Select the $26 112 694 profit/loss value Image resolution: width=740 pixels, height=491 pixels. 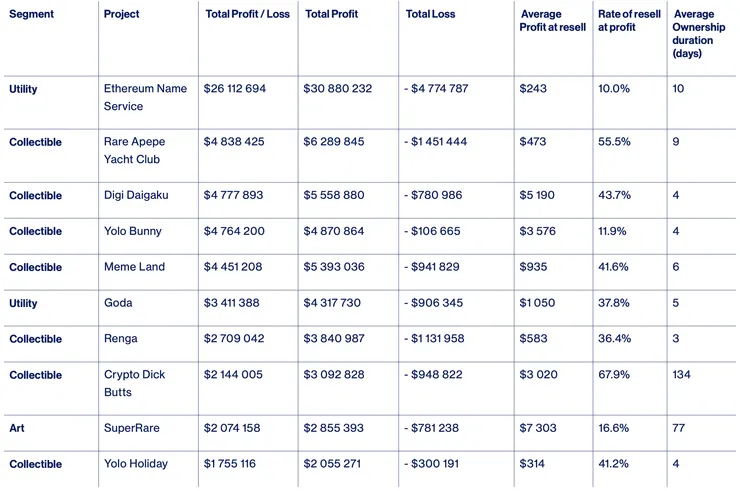[x=235, y=89]
